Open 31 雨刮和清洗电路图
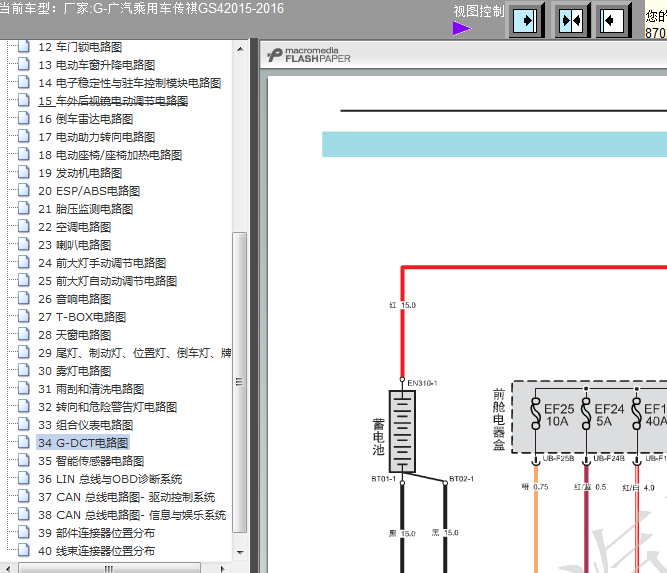Screen dimensions: 667x573 (x=91, y=389)
